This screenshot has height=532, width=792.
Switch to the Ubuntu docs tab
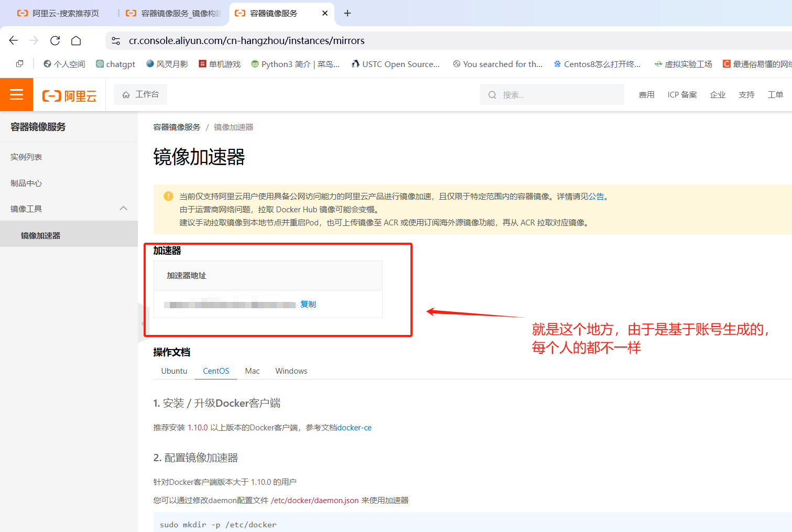(x=174, y=371)
